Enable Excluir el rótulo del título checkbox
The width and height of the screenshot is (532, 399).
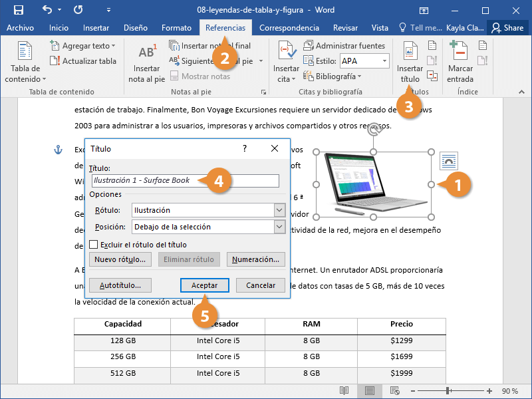[x=94, y=245]
